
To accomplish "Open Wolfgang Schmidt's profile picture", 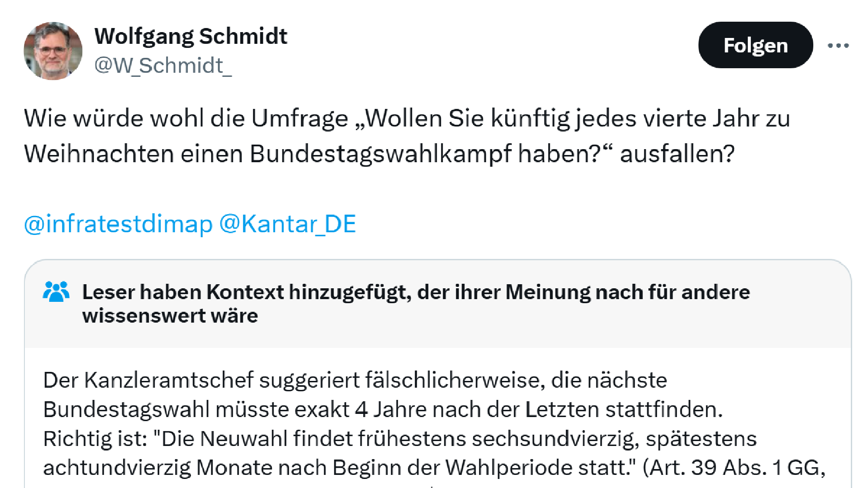I will pos(53,51).
